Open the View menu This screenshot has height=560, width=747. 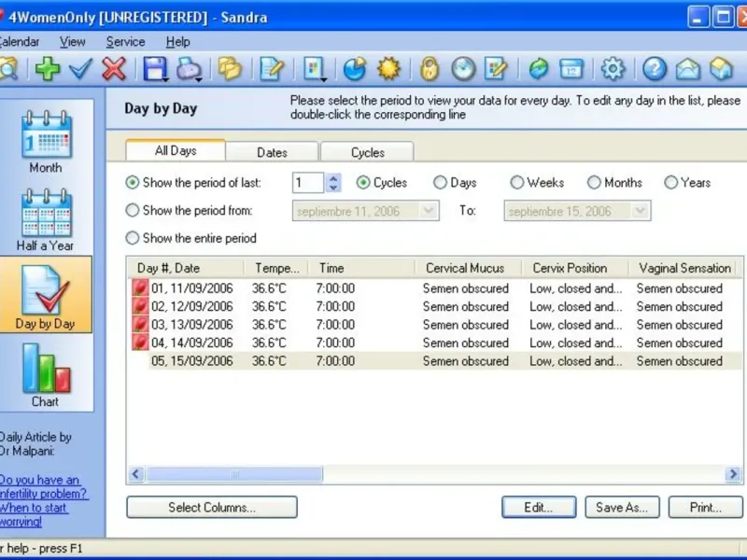coord(73,42)
